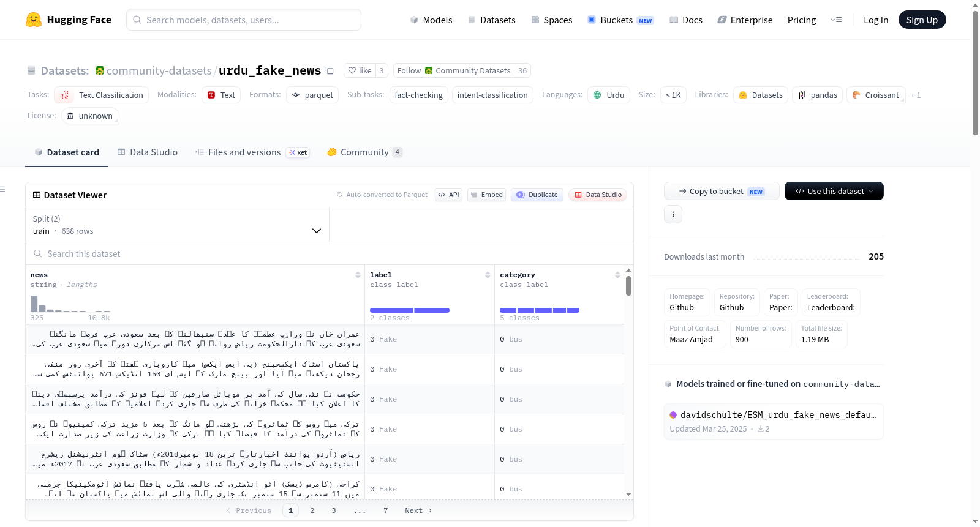Click the <1K size tag
This screenshot has width=980, height=527.
tap(673, 95)
